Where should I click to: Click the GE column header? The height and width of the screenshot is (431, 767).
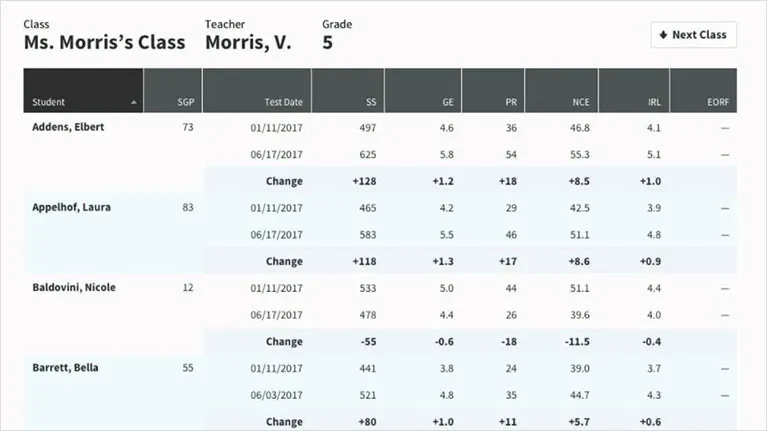423,91
